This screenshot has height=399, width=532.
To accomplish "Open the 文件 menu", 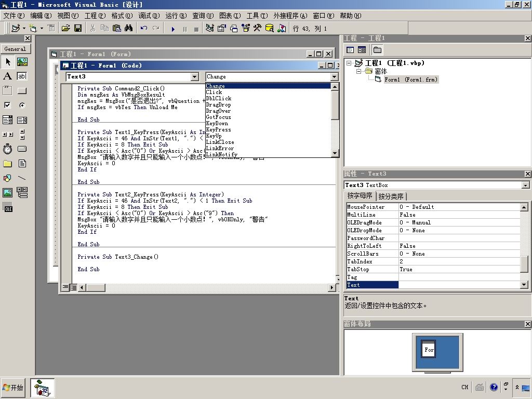I will (14, 16).
